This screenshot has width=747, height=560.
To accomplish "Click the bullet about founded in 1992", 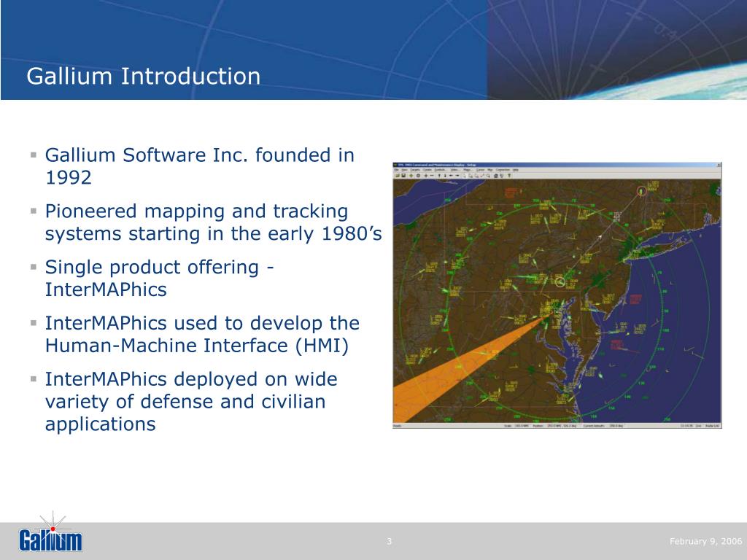I will pos(200,166).
